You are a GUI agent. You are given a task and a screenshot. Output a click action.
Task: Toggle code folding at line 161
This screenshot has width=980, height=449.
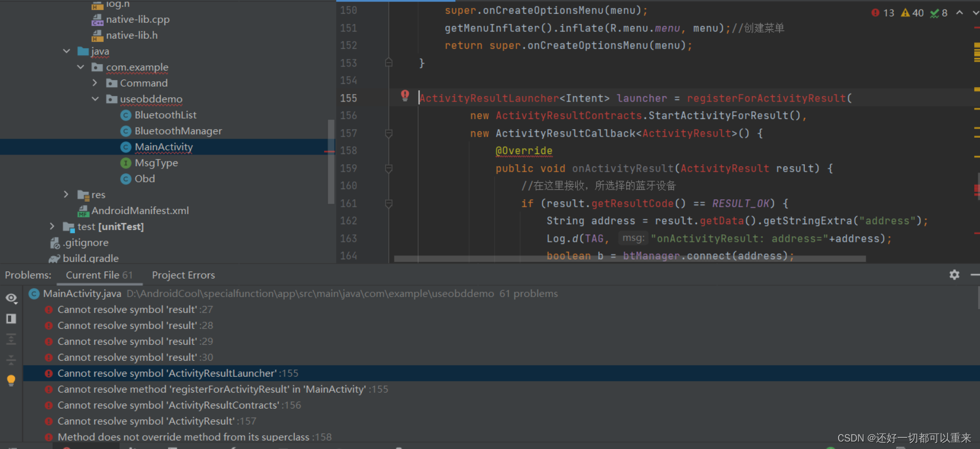click(389, 204)
